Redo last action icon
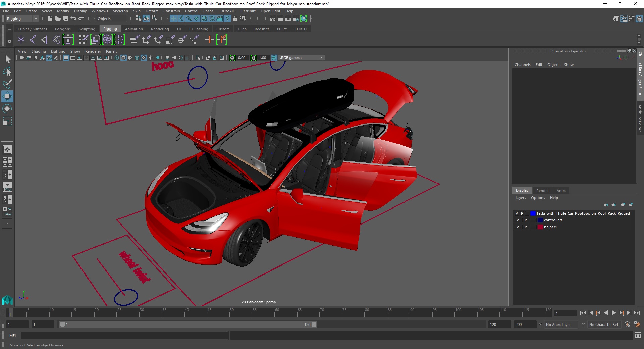The image size is (644, 349). coord(81,19)
